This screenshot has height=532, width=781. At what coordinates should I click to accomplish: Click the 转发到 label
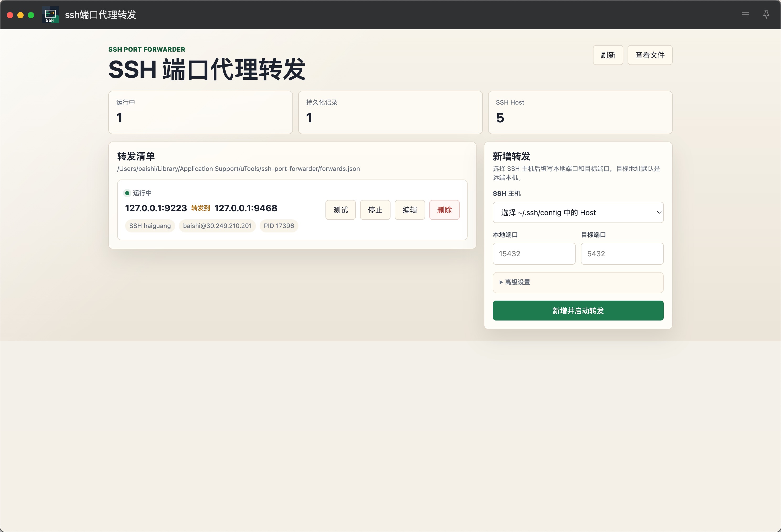pyautogui.click(x=201, y=208)
